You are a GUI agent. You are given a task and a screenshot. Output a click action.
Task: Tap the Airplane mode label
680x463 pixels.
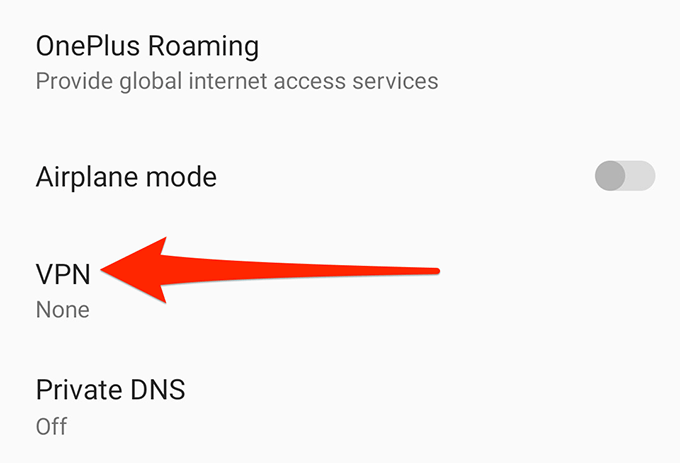point(126,177)
